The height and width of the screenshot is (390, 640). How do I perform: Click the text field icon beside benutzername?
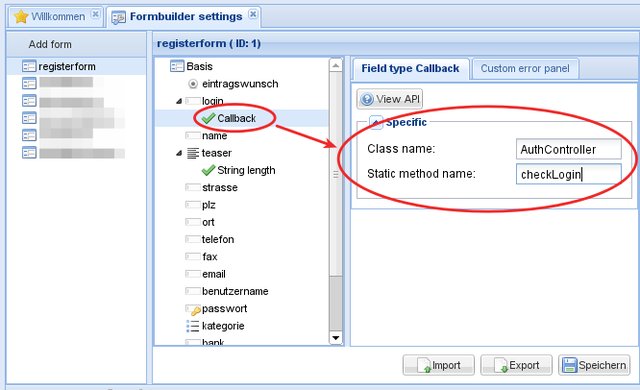[x=193, y=291]
